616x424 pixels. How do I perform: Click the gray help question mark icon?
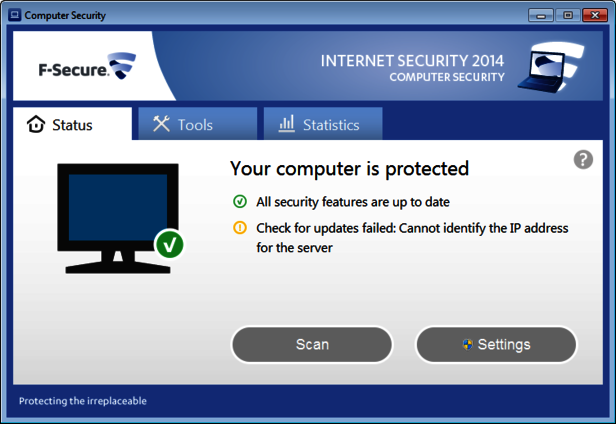click(x=584, y=160)
